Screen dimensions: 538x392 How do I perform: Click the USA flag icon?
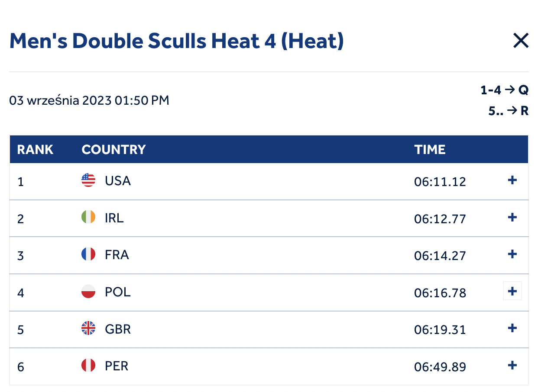tap(88, 180)
